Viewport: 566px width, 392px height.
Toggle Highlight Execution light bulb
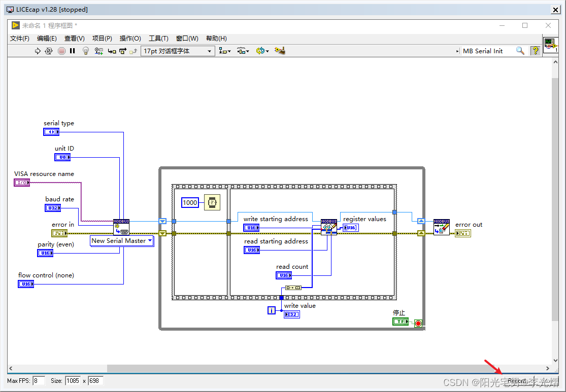pyautogui.click(x=86, y=51)
